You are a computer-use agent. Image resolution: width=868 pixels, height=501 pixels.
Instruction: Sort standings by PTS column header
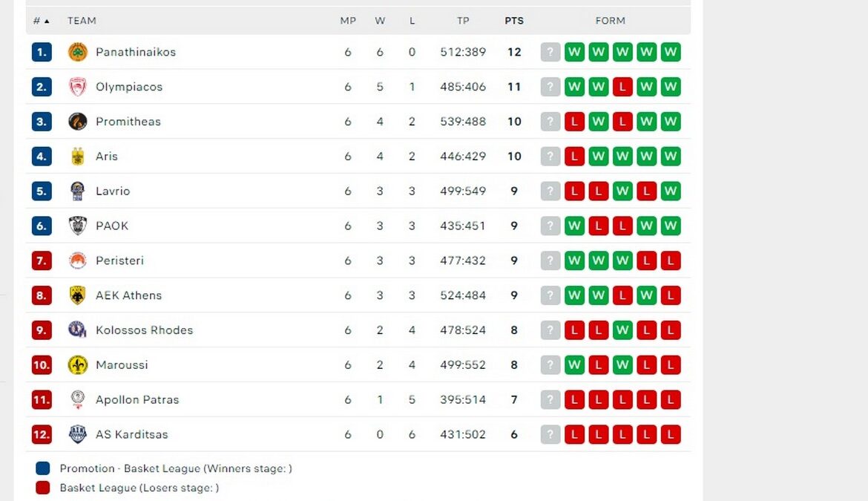(514, 21)
